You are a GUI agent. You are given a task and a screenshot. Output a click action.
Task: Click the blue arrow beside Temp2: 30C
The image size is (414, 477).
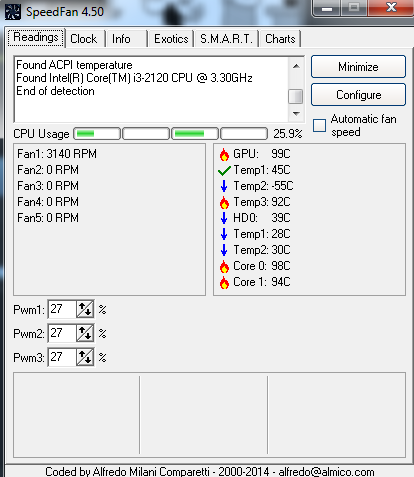224,250
